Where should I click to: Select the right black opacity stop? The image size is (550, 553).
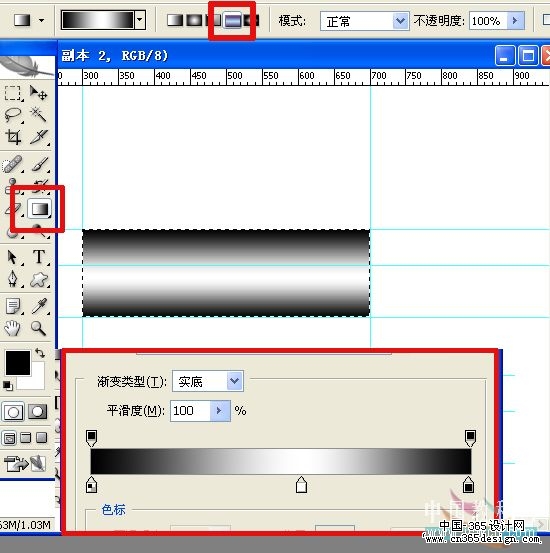470,438
